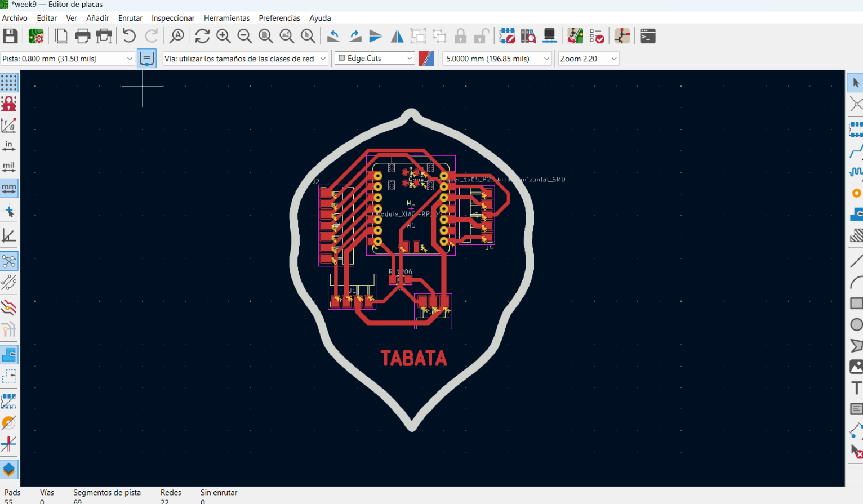Open the Ver menu

[x=72, y=18]
